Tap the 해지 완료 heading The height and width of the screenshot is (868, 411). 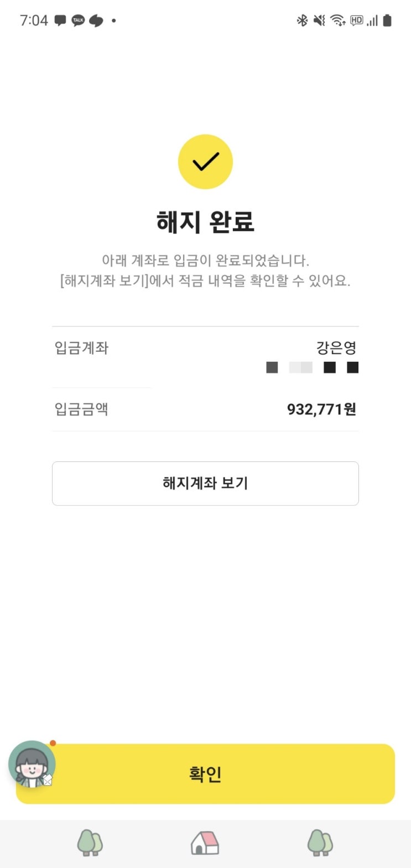(205, 222)
